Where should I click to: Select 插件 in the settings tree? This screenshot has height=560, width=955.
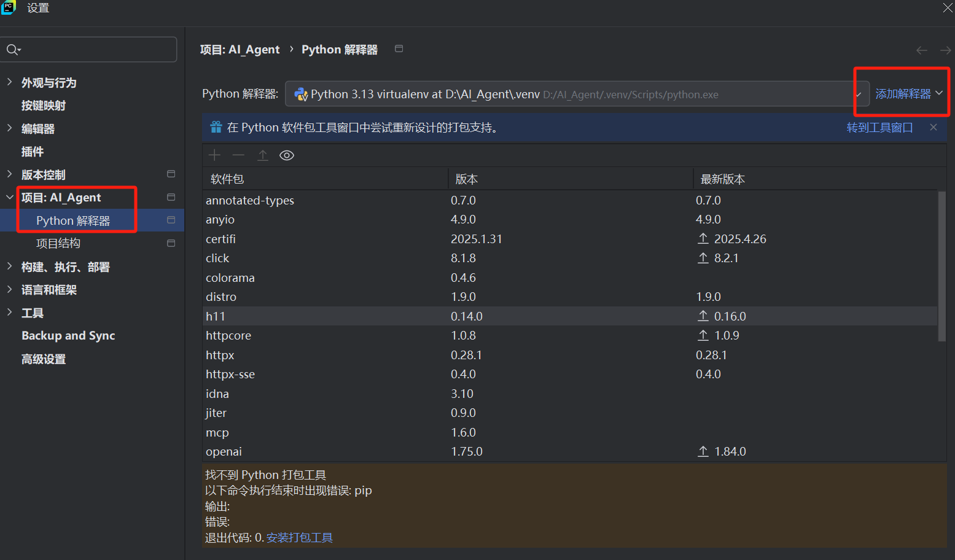pyautogui.click(x=33, y=152)
